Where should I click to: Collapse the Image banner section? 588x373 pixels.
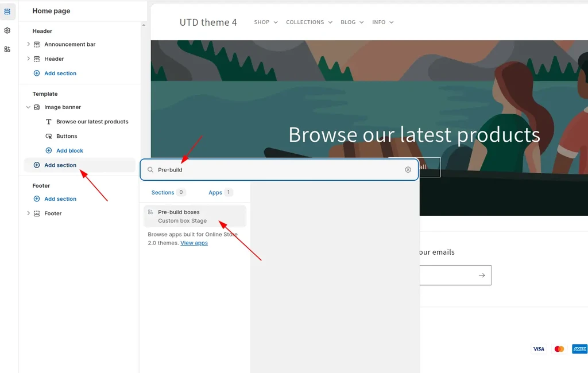coord(28,107)
